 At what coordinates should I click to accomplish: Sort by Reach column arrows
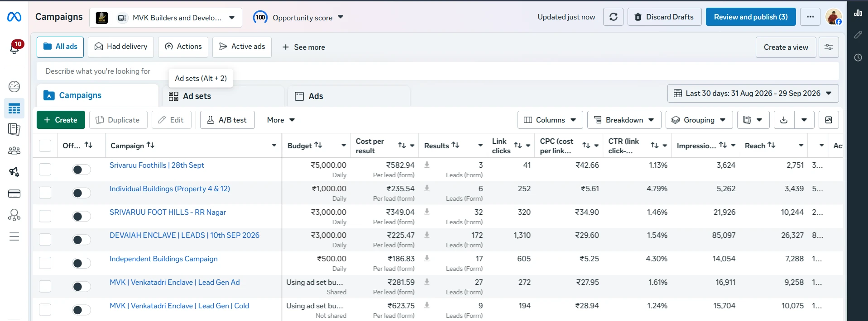click(772, 145)
